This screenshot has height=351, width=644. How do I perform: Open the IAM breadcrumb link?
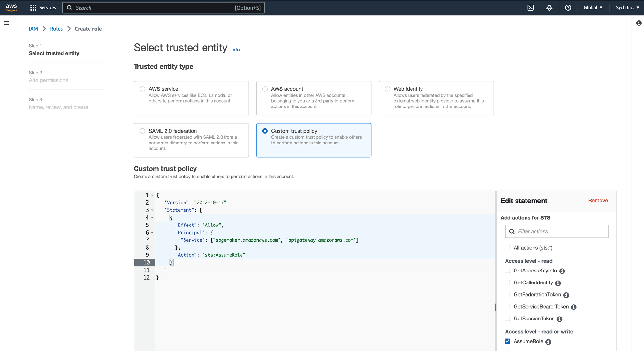(33, 29)
